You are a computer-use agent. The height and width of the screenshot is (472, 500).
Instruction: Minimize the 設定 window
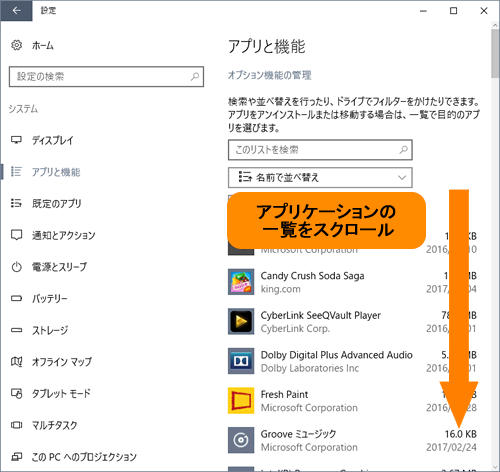pos(423,11)
